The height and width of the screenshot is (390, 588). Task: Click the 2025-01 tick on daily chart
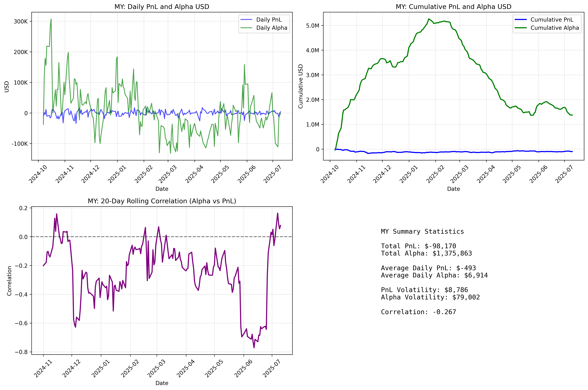117,174
